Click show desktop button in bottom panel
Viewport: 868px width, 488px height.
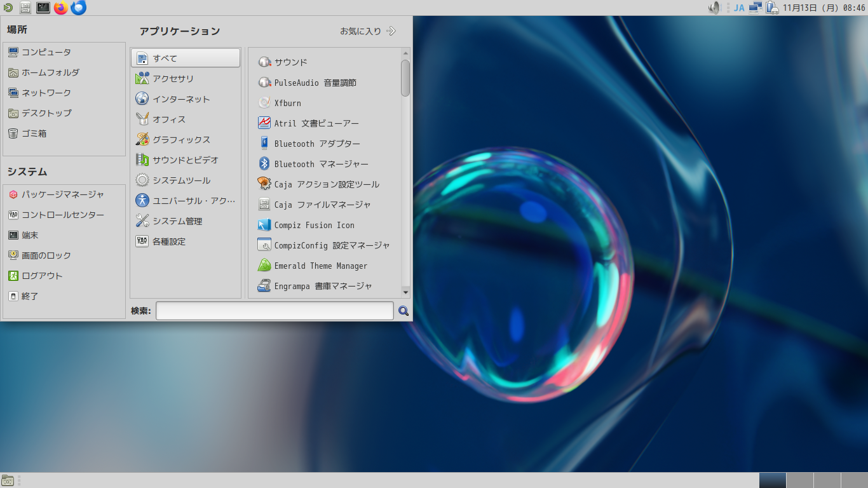8,480
